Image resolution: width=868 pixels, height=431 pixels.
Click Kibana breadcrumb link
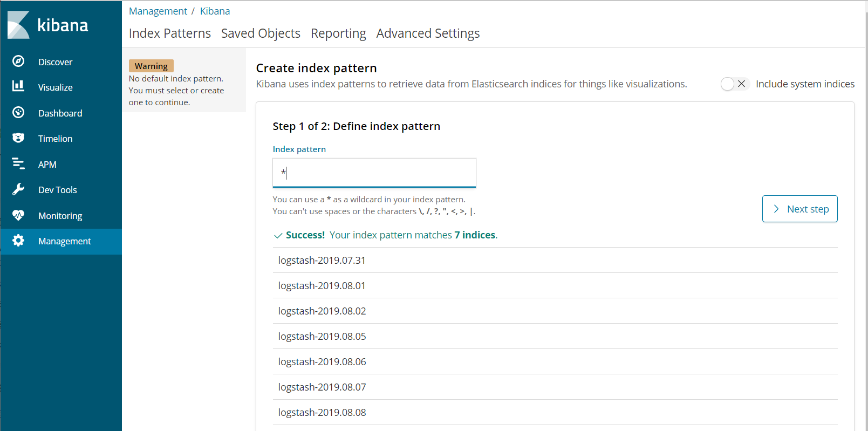215,11
